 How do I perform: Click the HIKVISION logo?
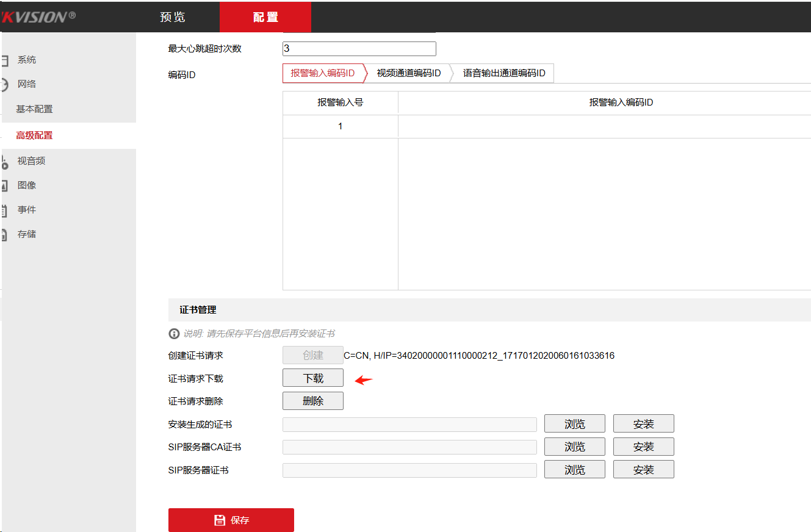coord(37,16)
